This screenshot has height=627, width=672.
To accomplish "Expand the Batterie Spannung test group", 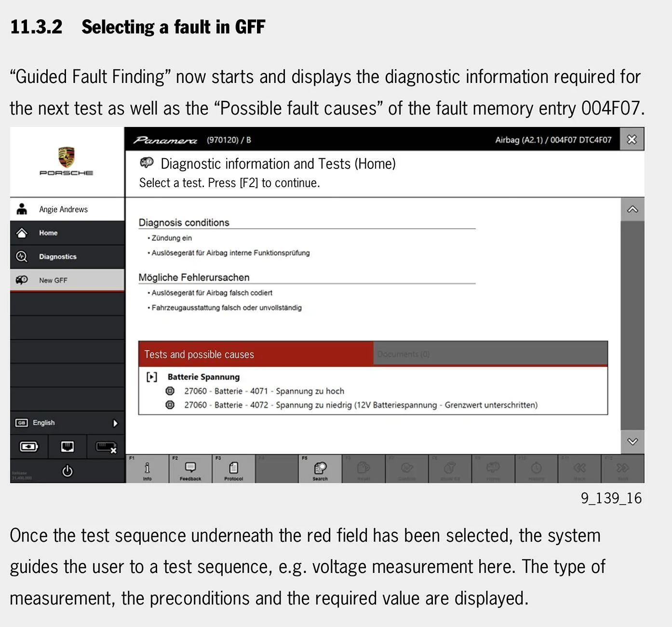I will [x=152, y=377].
